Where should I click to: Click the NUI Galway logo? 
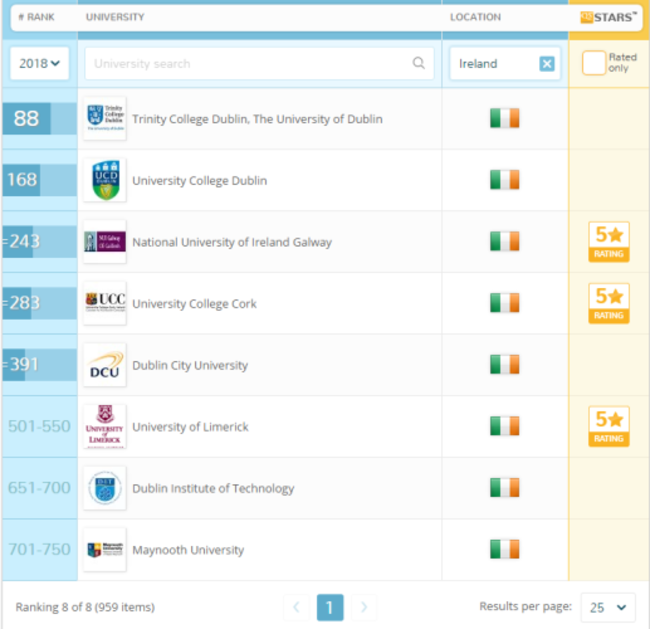[105, 242]
